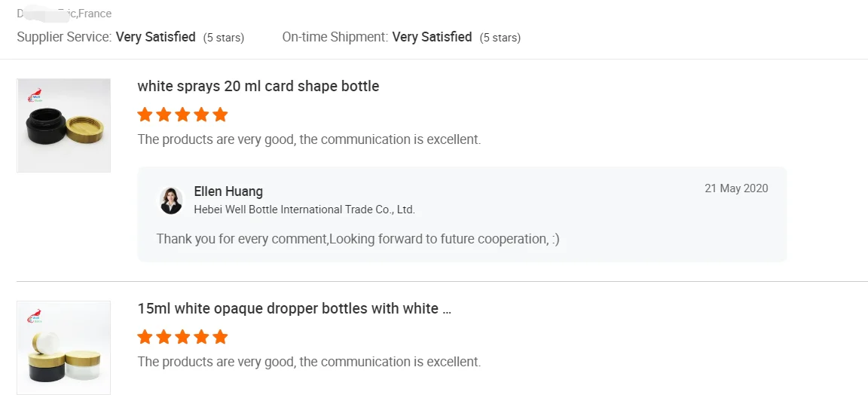868x410 pixels.
Task: Click Ellen Huang's profile avatar
Action: point(171,200)
